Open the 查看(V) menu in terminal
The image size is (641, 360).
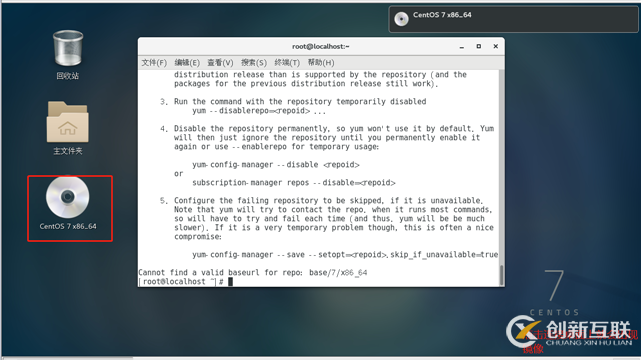point(220,63)
